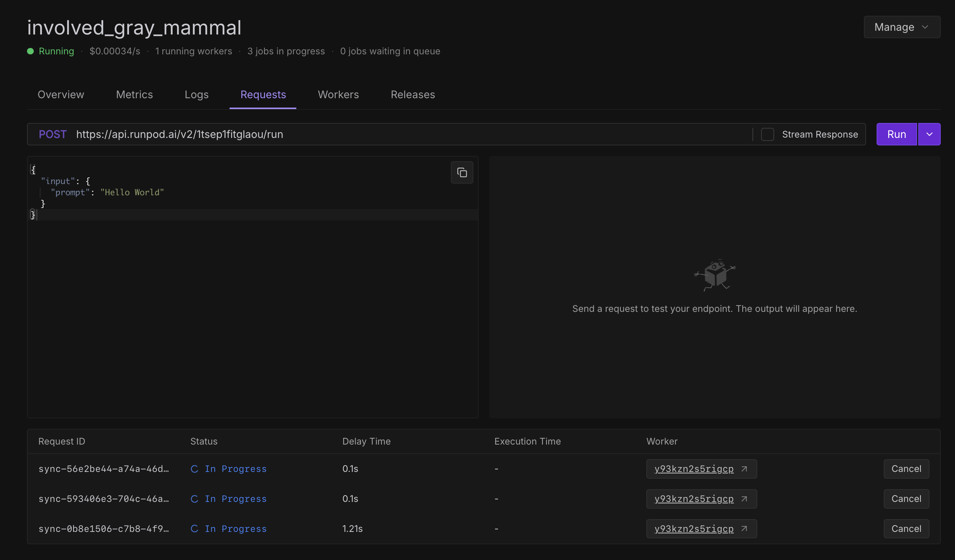955x560 pixels.
Task: Go to the Logs tab
Action: [x=196, y=95]
